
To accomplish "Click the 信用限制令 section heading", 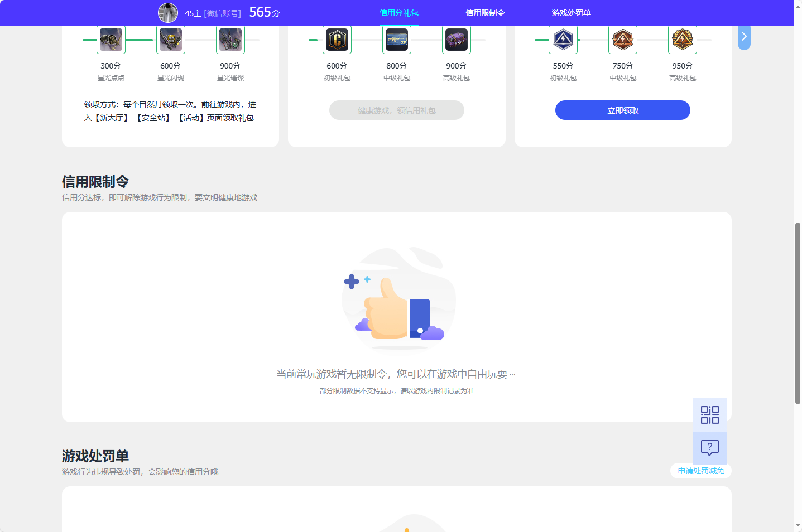I will [x=95, y=182].
